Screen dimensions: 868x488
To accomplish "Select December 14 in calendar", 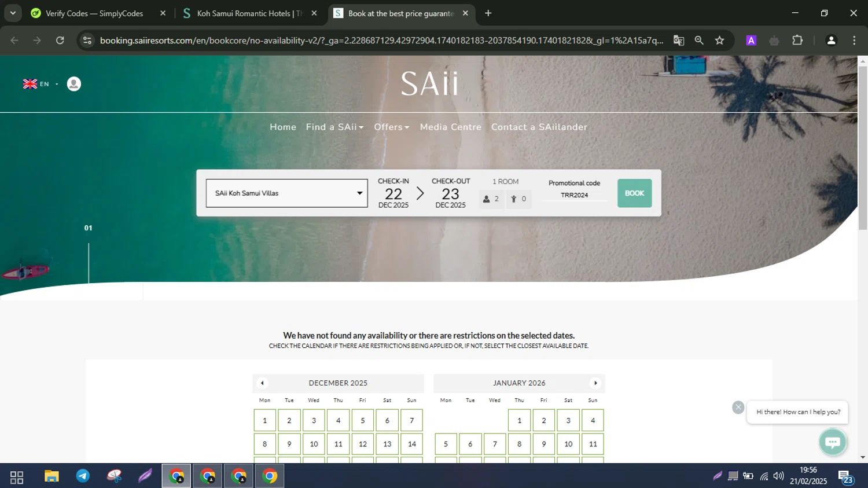I will (x=412, y=444).
